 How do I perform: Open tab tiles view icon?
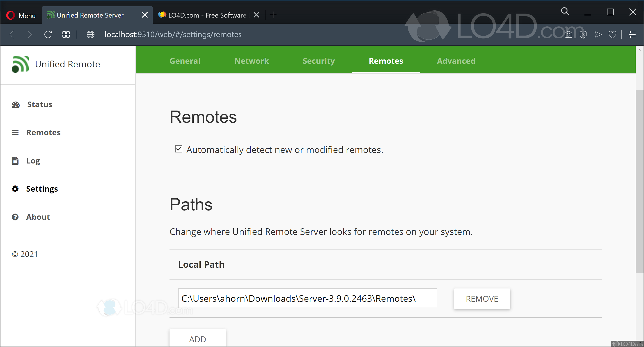tap(66, 34)
